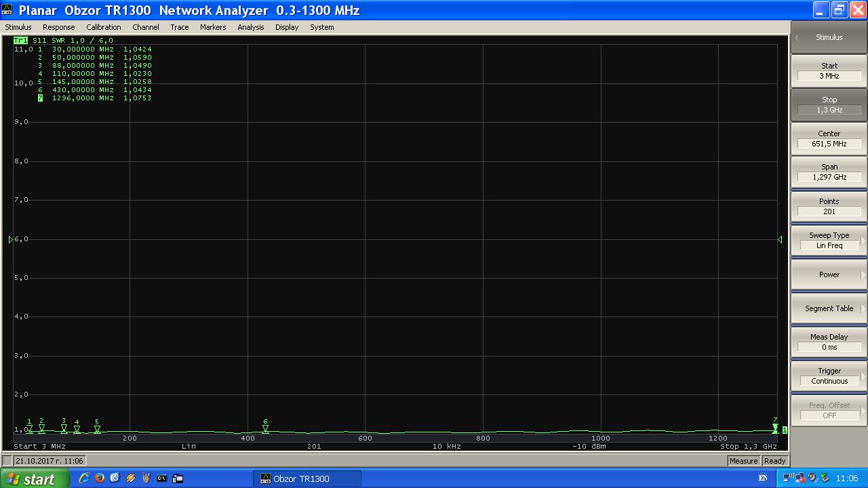868x488 pixels.
Task: Toggle the Freq. Offset OFF softkey
Action: click(x=829, y=410)
